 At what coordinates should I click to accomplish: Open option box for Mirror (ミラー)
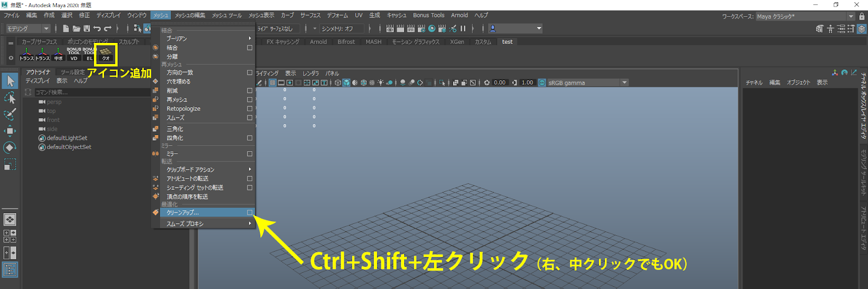click(x=250, y=153)
